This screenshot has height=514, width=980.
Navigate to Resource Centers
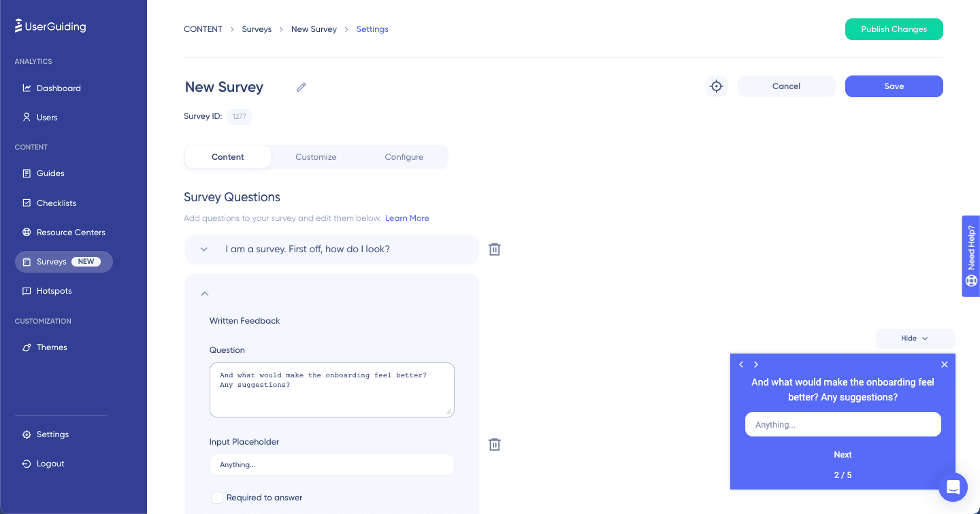click(71, 232)
